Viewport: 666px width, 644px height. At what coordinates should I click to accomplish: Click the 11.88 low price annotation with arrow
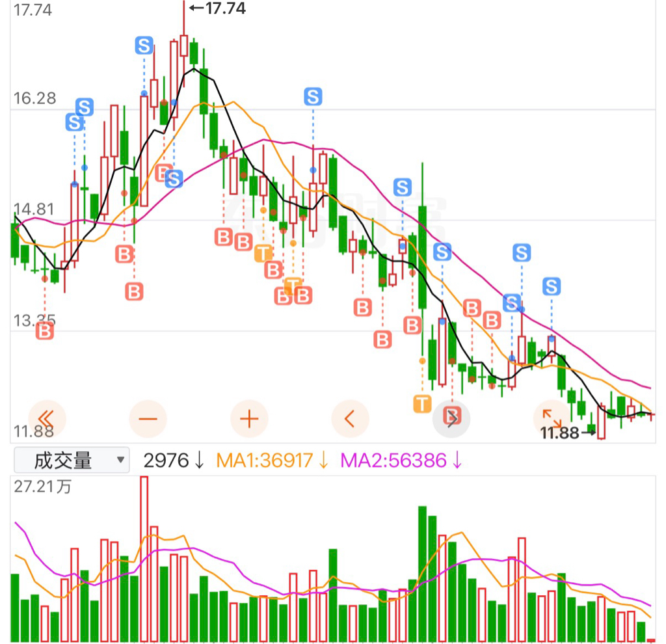[567, 433]
